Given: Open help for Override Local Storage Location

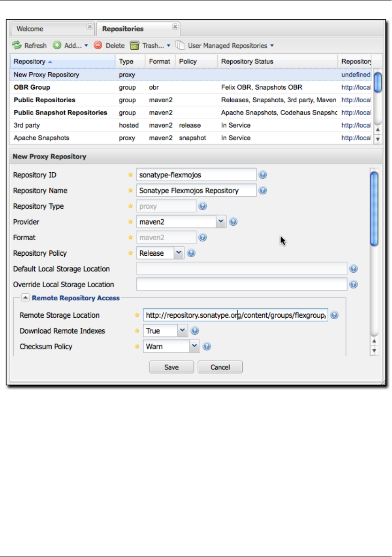Looking at the screenshot, I should tap(353, 284).
